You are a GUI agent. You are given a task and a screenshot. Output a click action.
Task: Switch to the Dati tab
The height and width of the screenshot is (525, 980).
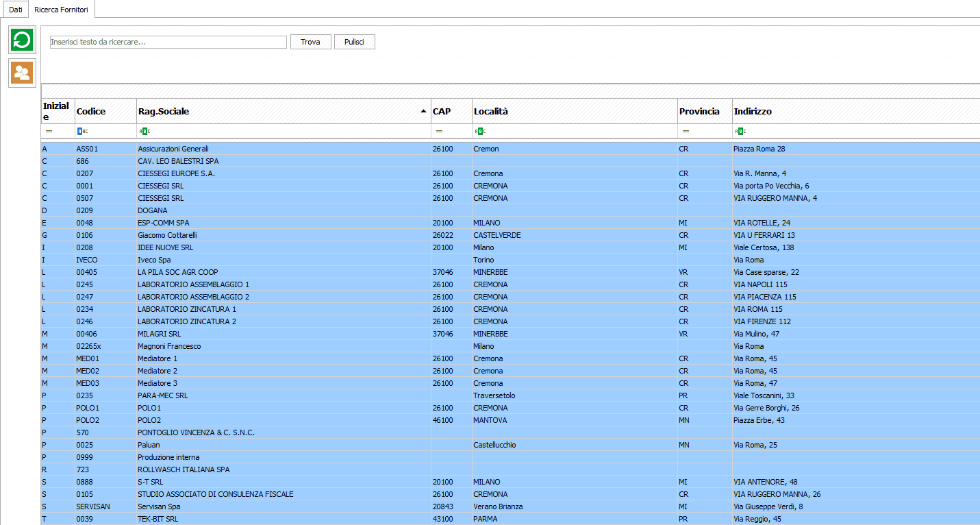click(x=15, y=9)
